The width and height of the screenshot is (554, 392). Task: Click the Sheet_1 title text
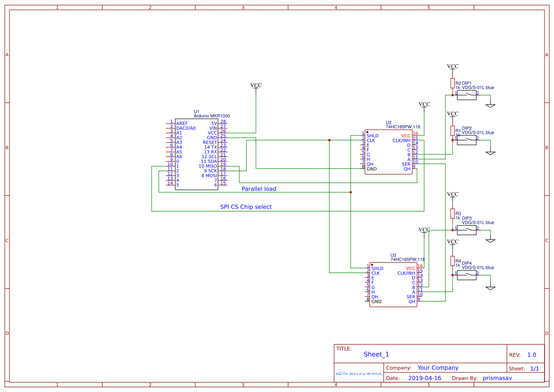(x=376, y=354)
